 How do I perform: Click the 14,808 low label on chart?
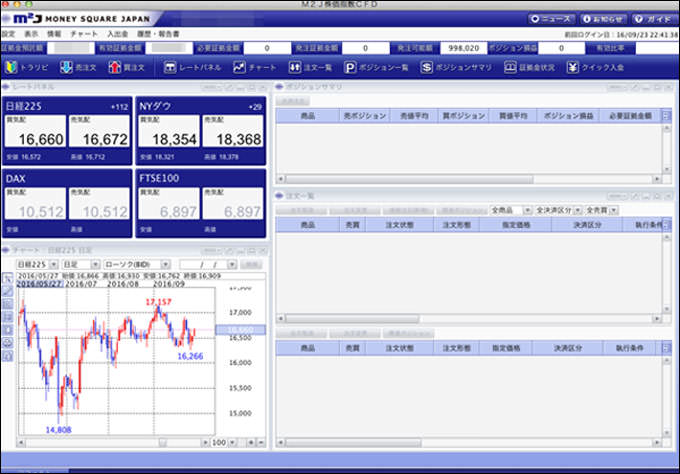coord(59,430)
